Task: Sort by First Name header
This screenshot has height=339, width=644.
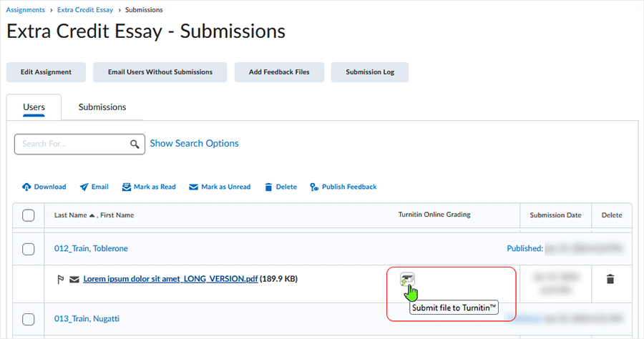Action: point(117,215)
